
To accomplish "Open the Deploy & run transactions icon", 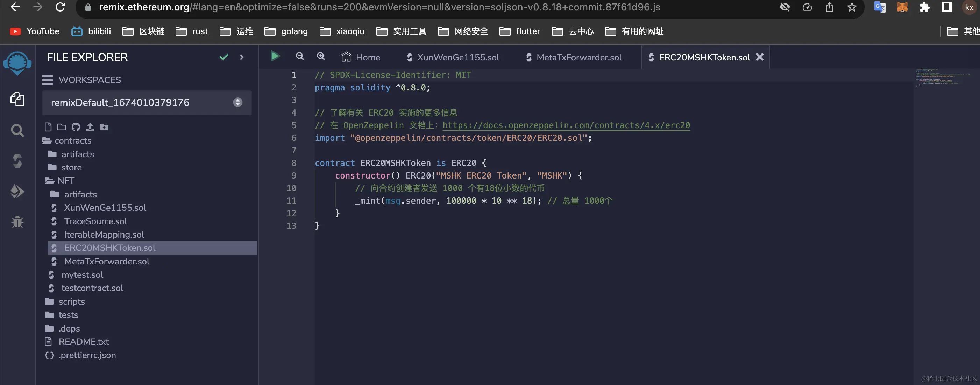I will [17, 191].
